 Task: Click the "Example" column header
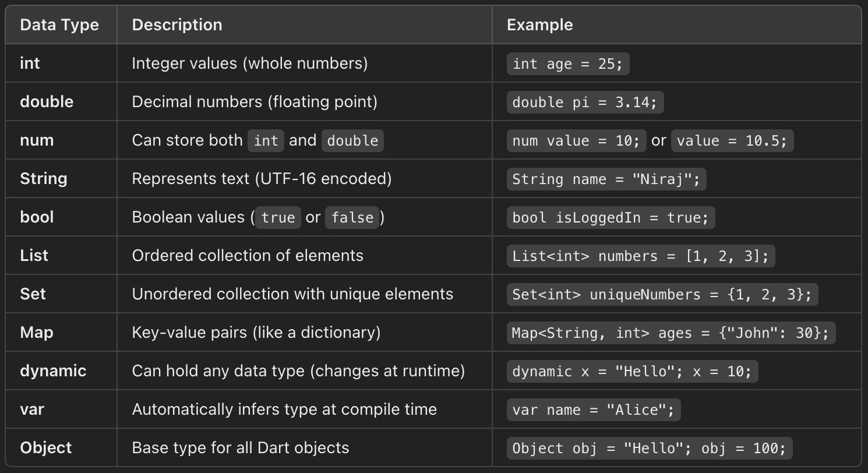(x=539, y=25)
